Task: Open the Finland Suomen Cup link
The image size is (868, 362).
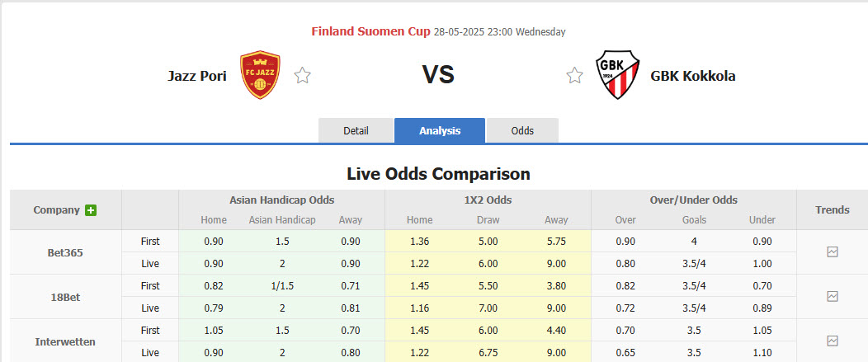Action: pyautogui.click(x=370, y=31)
